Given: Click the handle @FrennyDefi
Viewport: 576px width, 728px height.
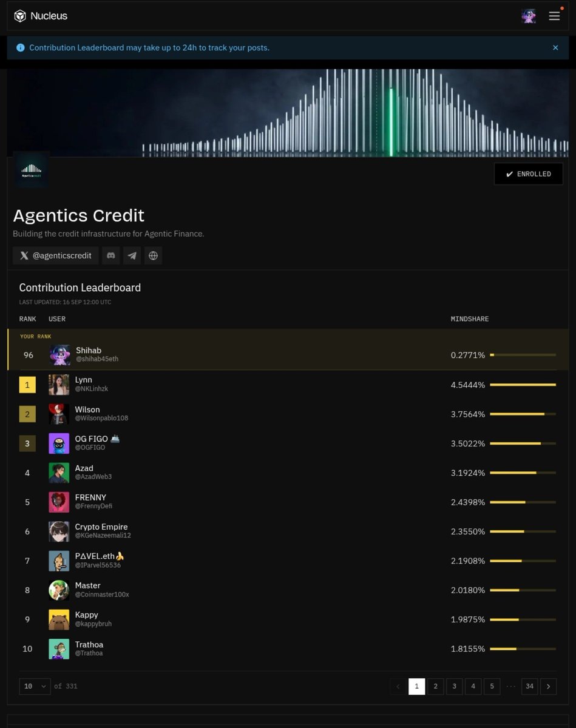Looking at the screenshot, I should point(93,506).
